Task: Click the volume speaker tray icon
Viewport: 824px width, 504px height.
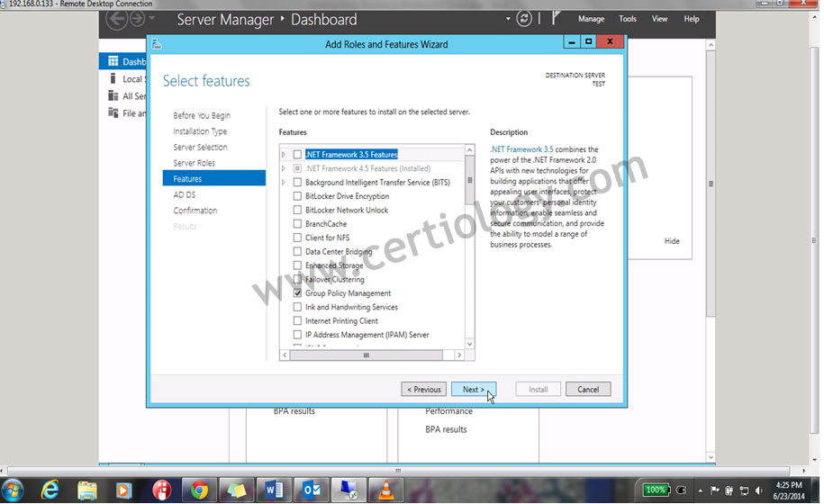Action: (x=759, y=490)
